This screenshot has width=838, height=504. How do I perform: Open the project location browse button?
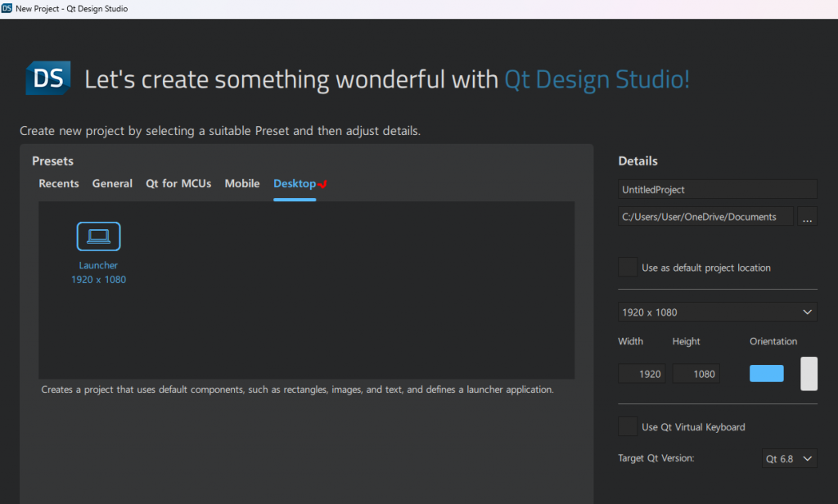click(x=808, y=217)
